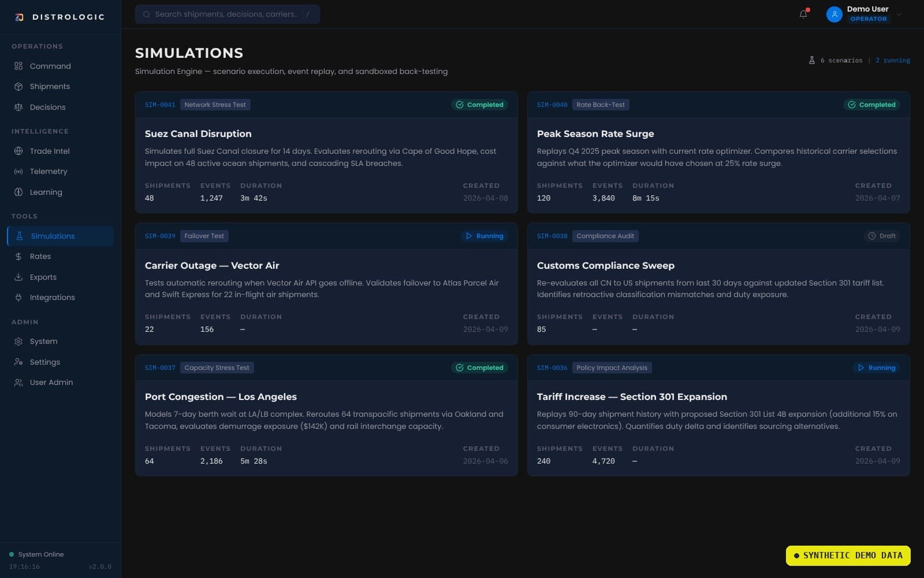Open the notifications bell
924x578 pixels.
click(803, 14)
